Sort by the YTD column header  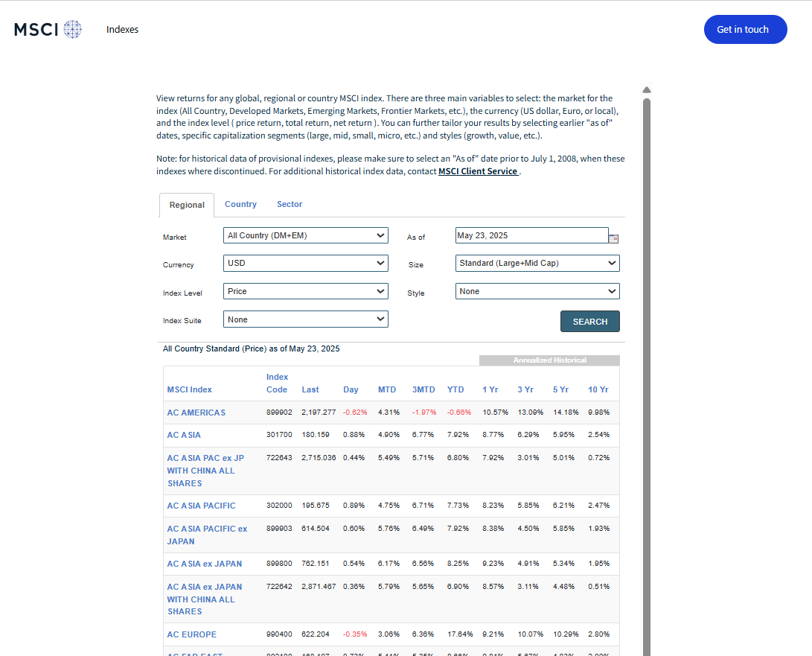(455, 389)
